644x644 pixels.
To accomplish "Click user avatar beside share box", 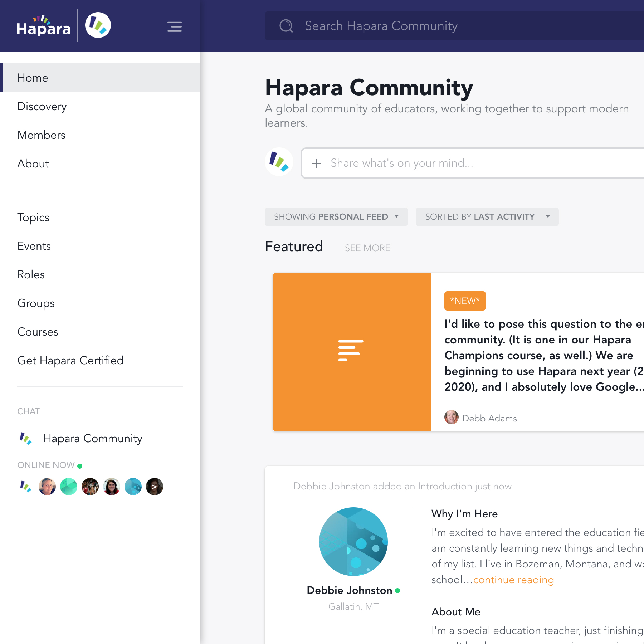I will click(x=279, y=162).
